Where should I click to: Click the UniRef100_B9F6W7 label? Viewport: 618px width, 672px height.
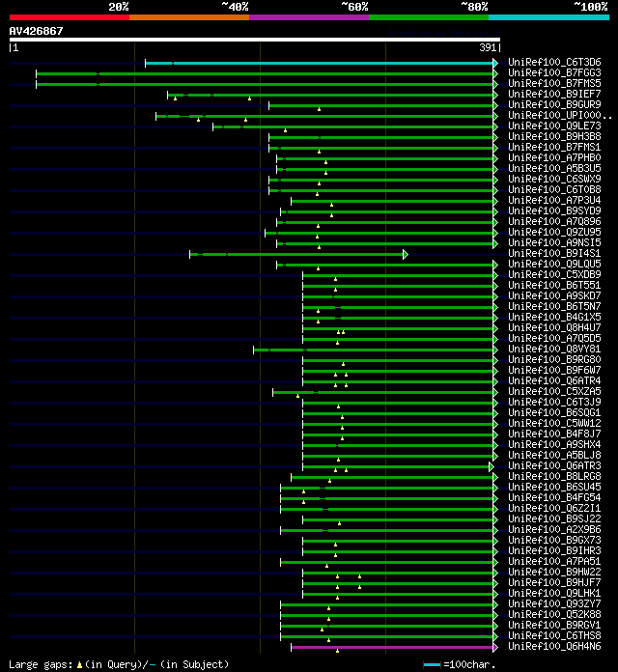tap(554, 370)
